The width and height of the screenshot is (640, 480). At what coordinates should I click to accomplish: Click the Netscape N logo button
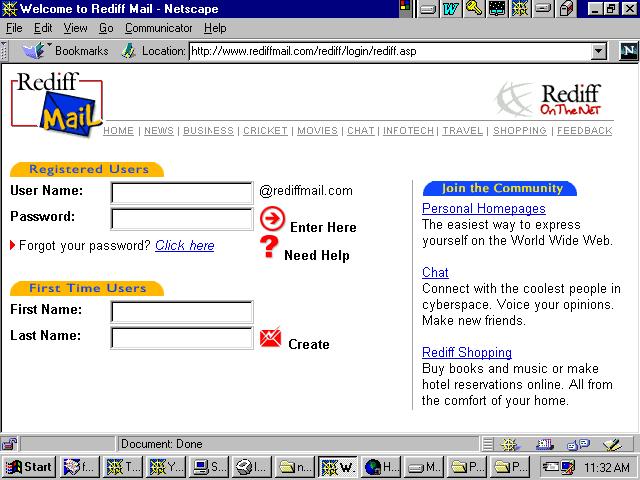click(628, 51)
